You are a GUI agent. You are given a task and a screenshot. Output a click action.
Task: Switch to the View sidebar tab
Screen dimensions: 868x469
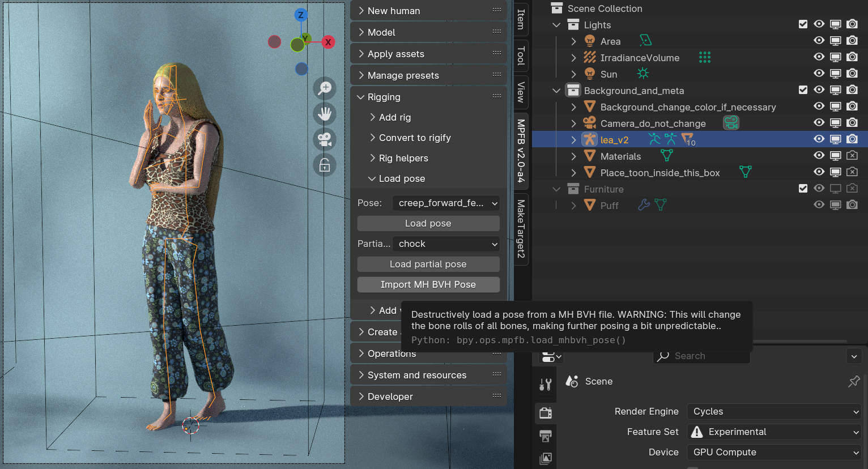(521, 92)
